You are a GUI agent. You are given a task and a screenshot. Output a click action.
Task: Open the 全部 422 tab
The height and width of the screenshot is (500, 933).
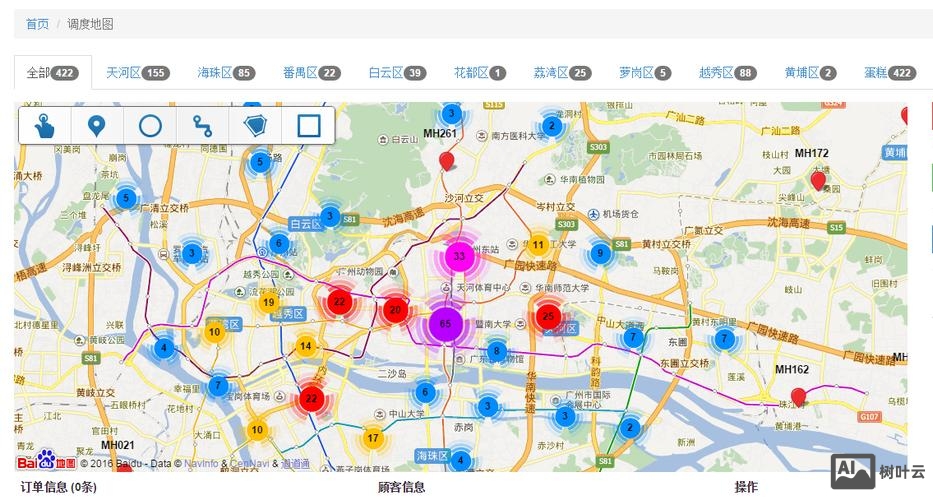point(52,73)
